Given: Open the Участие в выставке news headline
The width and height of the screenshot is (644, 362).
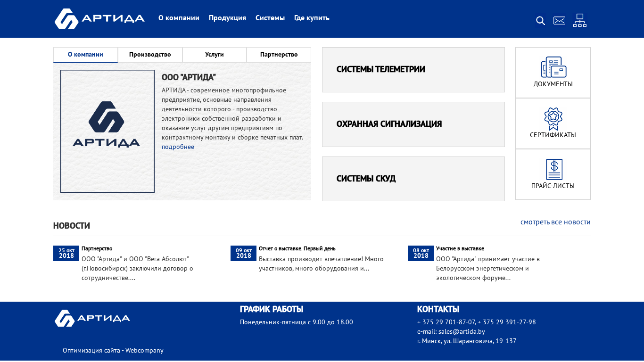Looking at the screenshot, I should [x=460, y=248].
